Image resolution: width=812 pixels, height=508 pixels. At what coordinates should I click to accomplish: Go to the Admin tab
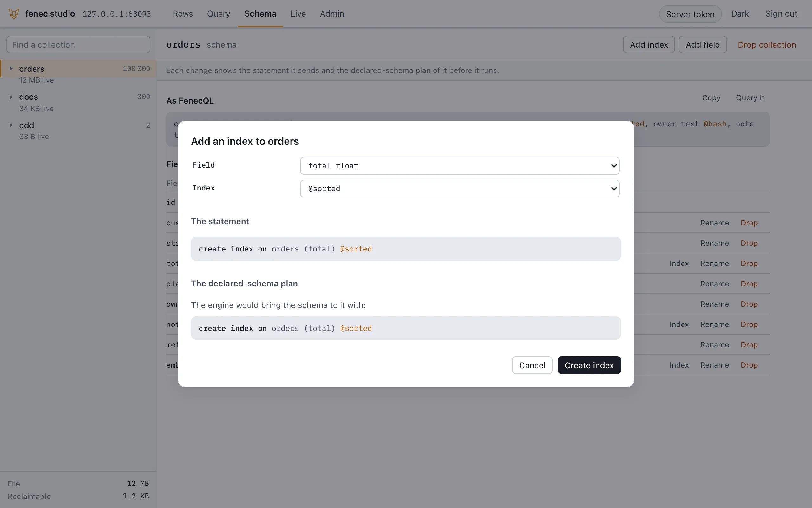(x=332, y=14)
